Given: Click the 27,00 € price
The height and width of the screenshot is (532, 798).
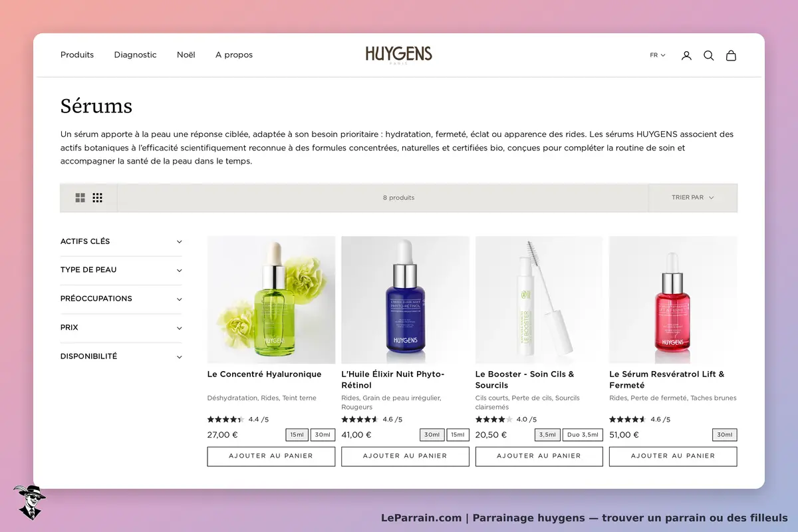Looking at the screenshot, I should (223, 435).
